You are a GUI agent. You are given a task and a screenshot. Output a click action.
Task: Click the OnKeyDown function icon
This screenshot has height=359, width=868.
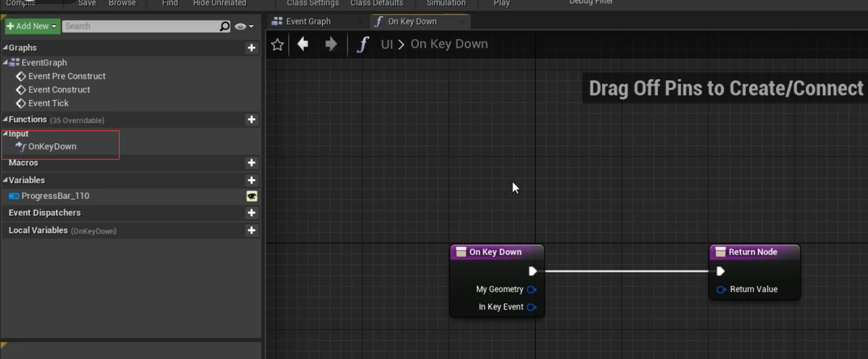pos(20,147)
